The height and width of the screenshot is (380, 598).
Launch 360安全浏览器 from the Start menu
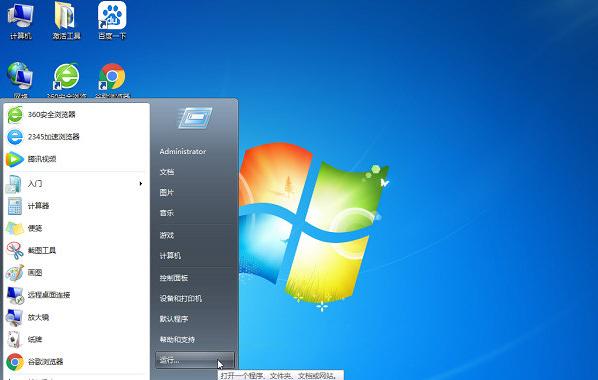(x=76, y=114)
